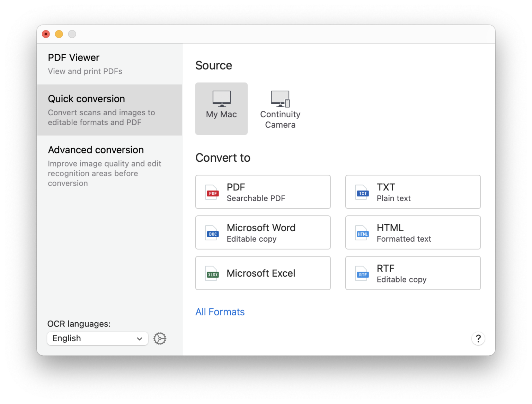The width and height of the screenshot is (532, 404).
Task: Click the Searchable PDF label
Action: click(x=256, y=198)
